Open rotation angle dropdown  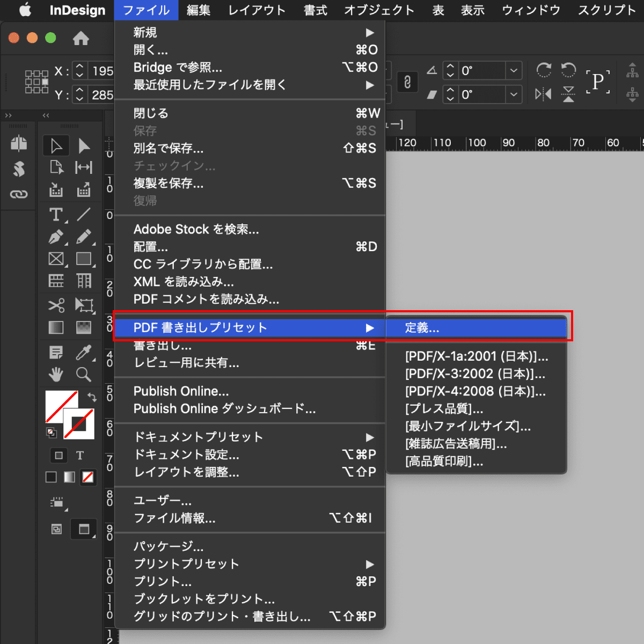[514, 70]
